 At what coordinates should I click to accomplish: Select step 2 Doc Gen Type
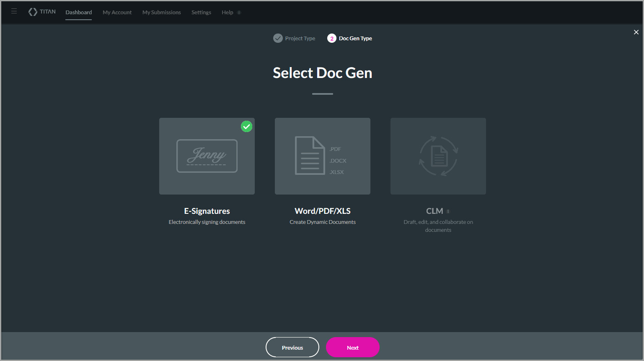point(350,38)
